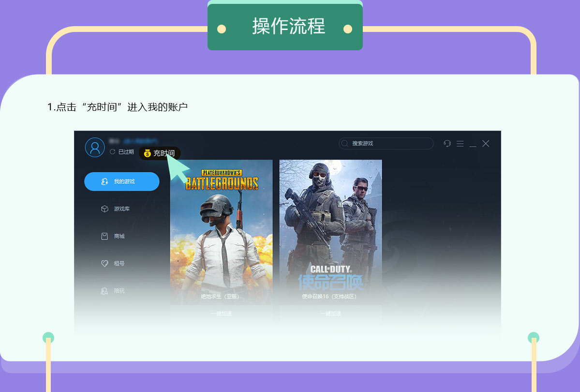Click 一键加速 under 使命召唤16
Viewport: 580px width, 392px height.
(331, 314)
